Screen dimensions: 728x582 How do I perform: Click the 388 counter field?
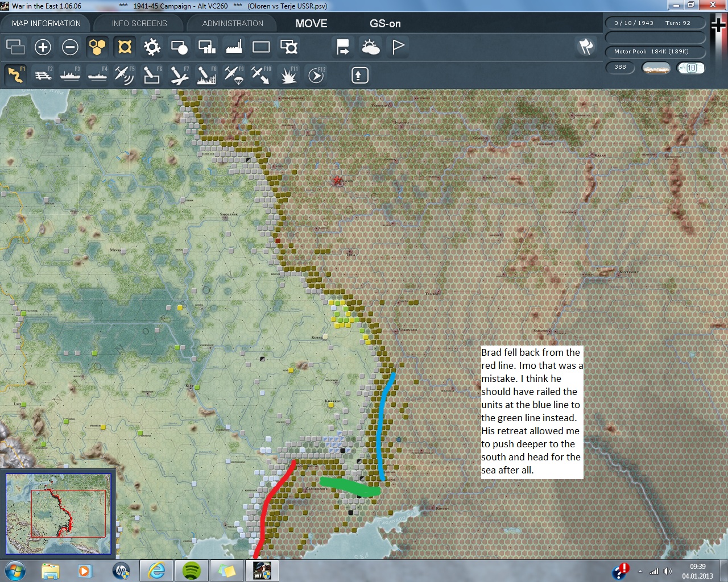[621, 67]
